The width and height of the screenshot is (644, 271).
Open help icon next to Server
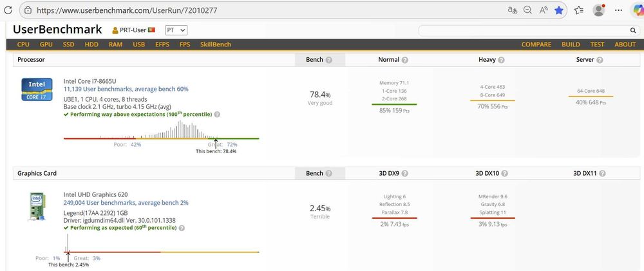[x=600, y=60]
